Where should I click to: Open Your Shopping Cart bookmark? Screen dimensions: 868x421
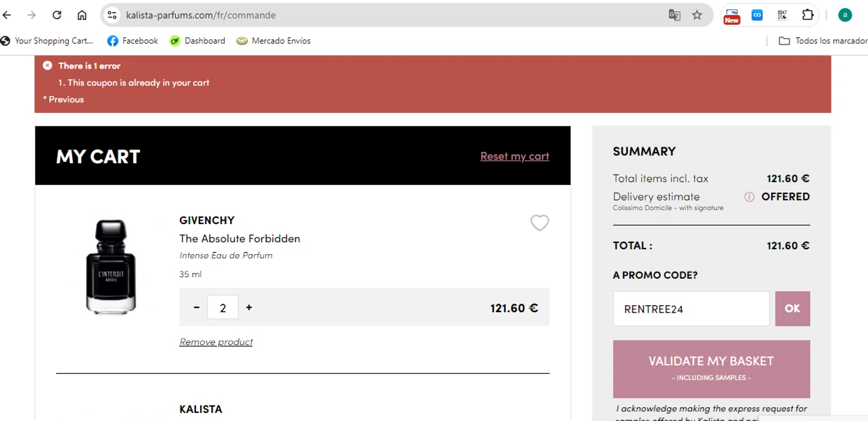47,41
